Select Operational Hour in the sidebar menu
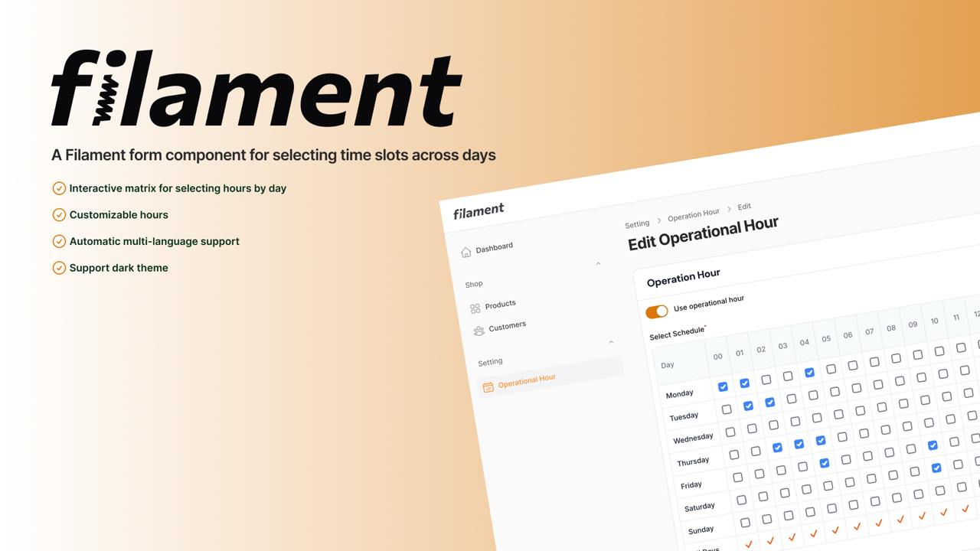980x551 pixels. coord(527,380)
